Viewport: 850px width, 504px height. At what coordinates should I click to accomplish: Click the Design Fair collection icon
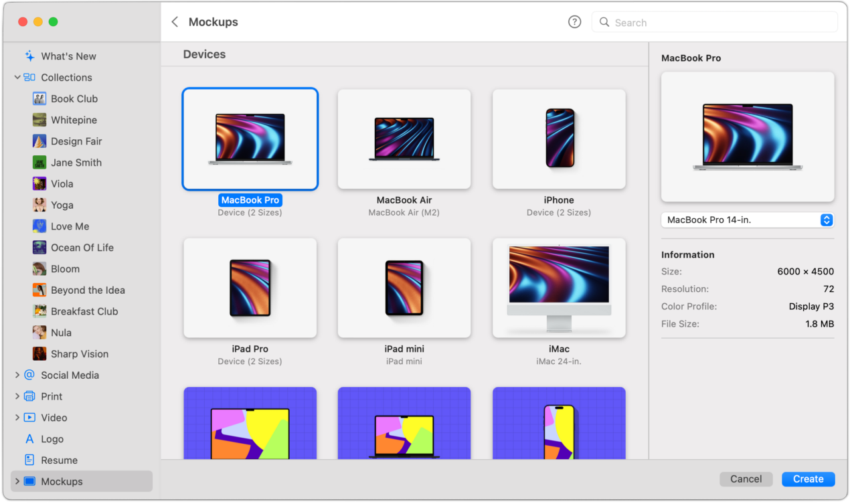(x=39, y=141)
